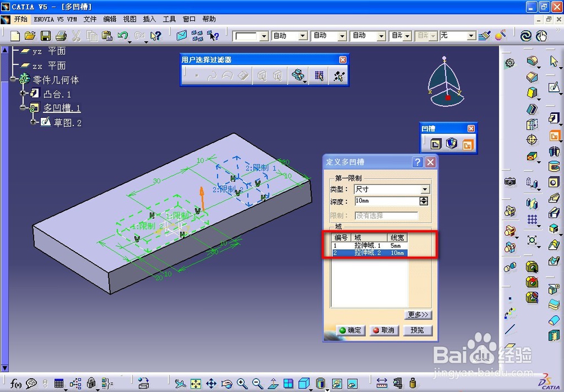564x392 pixels.
Task: Collapse the 零件几何体 tree node
Action: click(x=14, y=78)
